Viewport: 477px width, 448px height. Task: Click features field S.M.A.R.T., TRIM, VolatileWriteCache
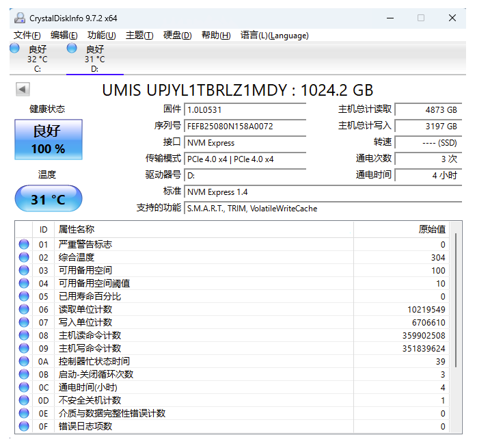coord(323,209)
